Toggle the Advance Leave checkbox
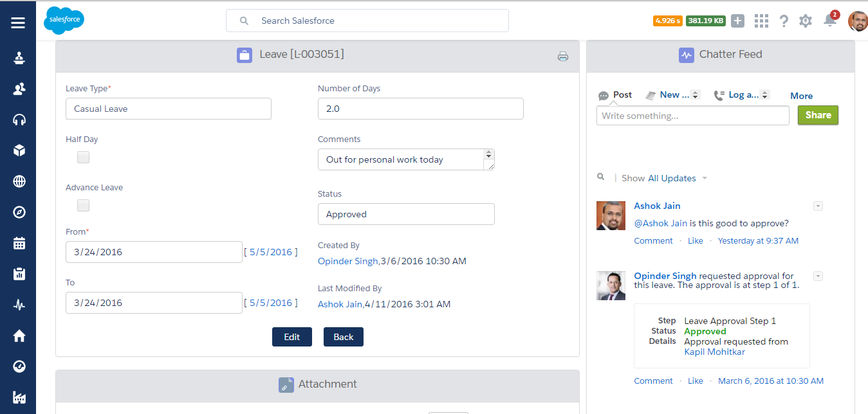This screenshot has height=414, width=868. [x=83, y=205]
